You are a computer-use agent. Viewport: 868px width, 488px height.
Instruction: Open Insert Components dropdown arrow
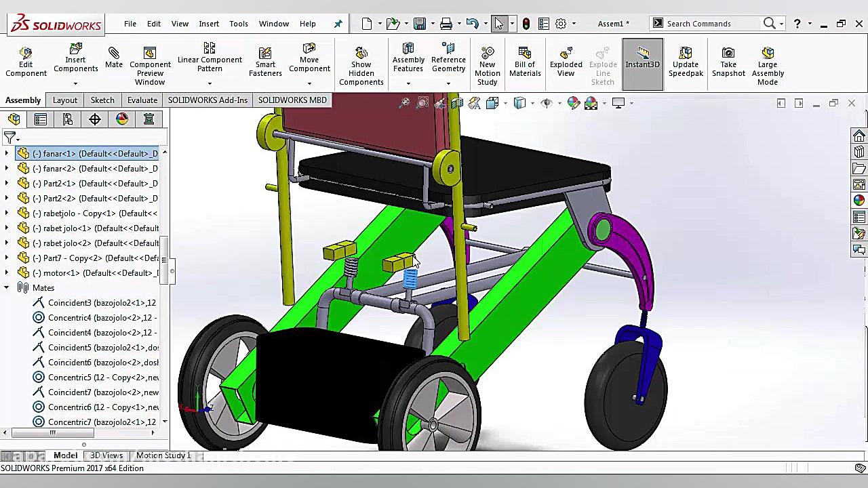75,84
